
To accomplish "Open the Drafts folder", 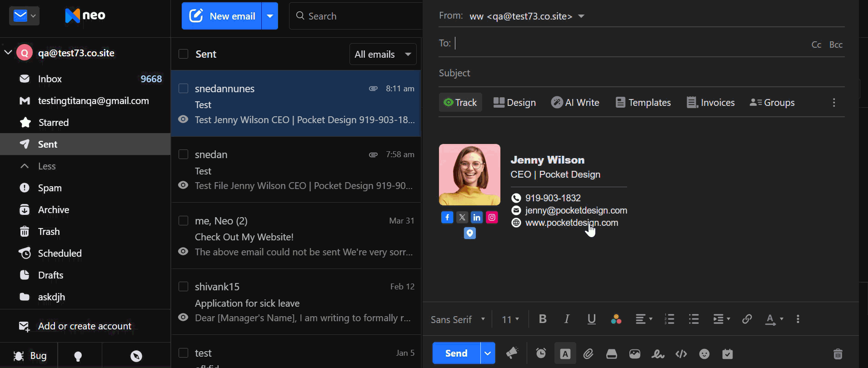I will click(x=50, y=275).
